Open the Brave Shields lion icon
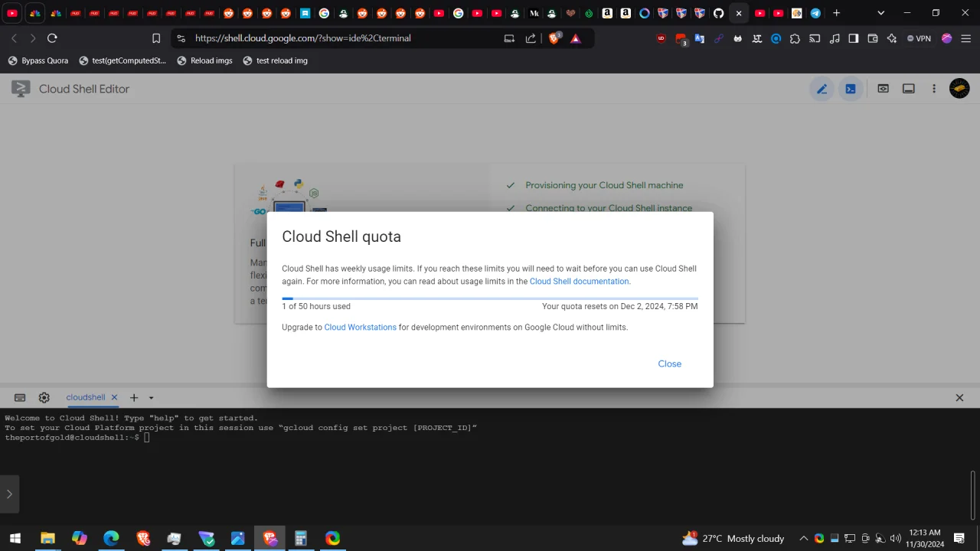 point(555,38)
